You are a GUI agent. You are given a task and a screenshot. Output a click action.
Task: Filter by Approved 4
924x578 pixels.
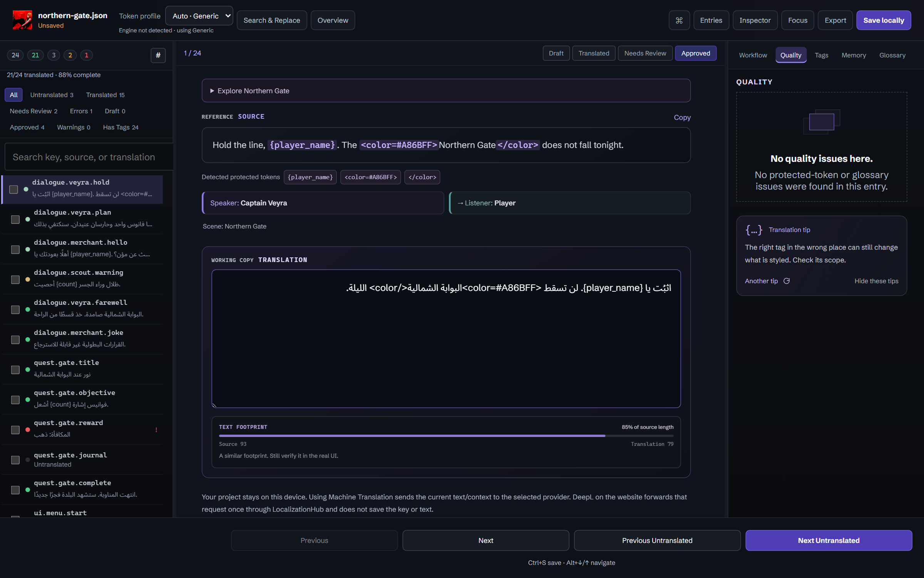coord(27,127)
